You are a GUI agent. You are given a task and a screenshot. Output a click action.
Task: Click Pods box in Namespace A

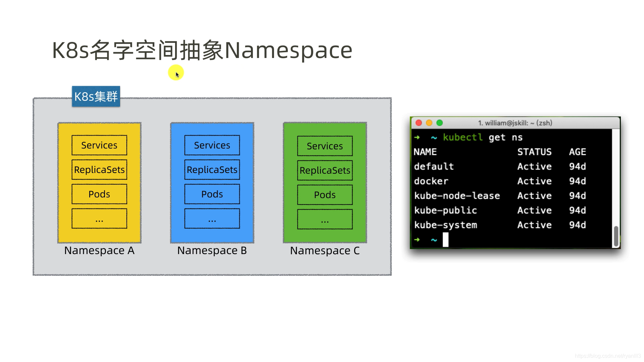point(99,194)
